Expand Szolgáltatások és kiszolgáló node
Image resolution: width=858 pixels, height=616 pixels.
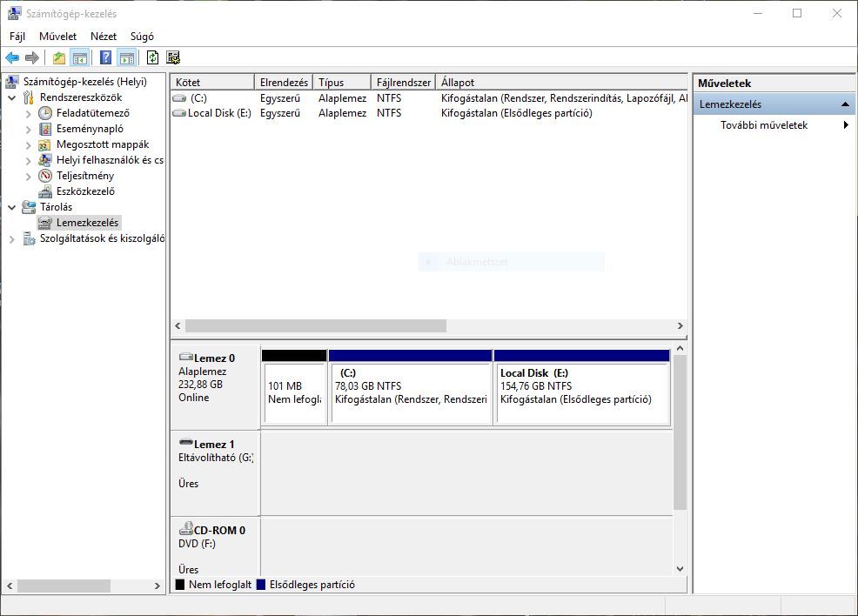(11, 239)
